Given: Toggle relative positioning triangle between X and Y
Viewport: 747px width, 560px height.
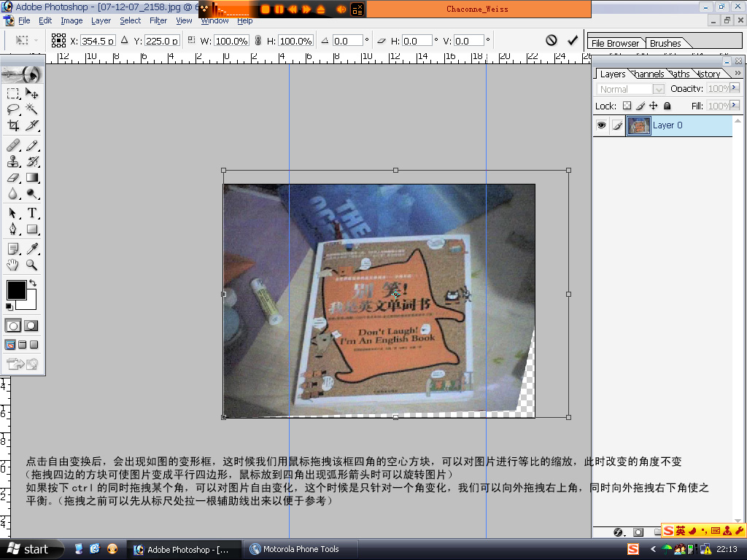Looking at the screenshot, I should click(x=124, y=40).
